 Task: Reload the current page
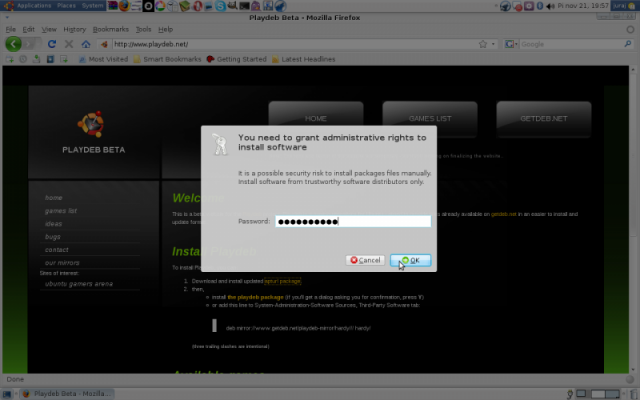[51, 44]
